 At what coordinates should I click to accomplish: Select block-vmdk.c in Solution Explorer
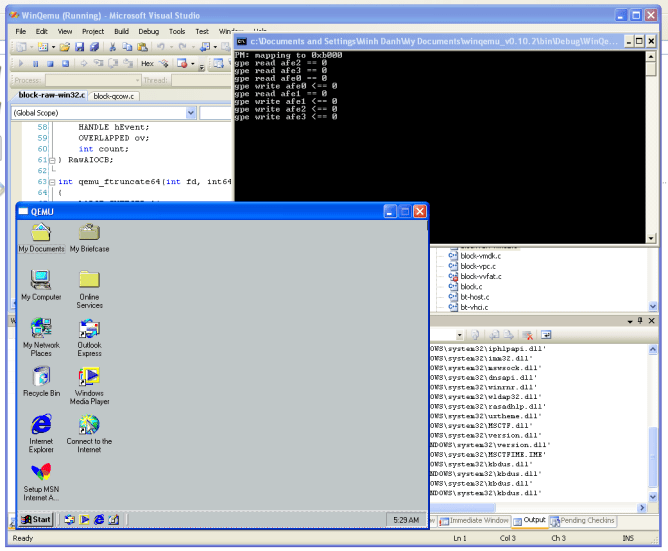click(x=475, y=256)
